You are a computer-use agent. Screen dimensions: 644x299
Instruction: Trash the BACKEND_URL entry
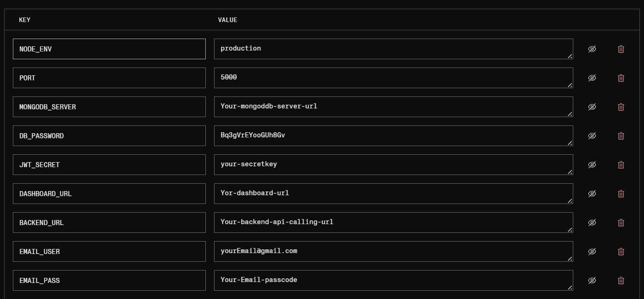(621, 223)
